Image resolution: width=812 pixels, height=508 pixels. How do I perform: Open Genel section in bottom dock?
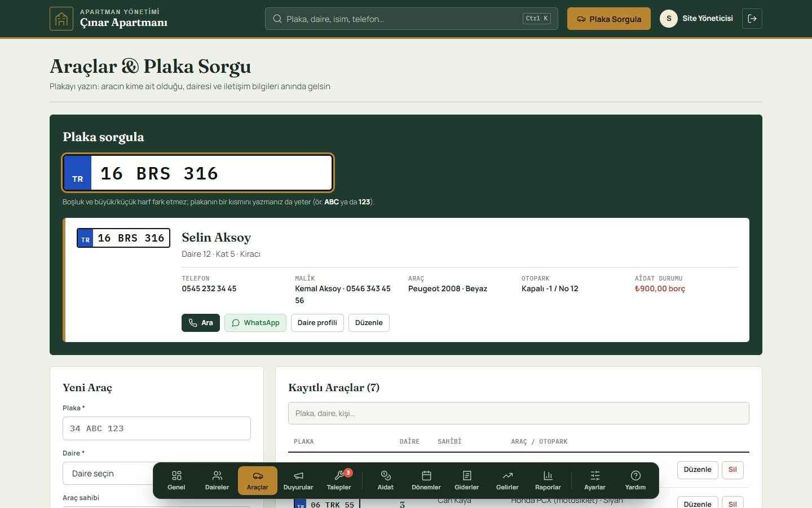[176, 480]
